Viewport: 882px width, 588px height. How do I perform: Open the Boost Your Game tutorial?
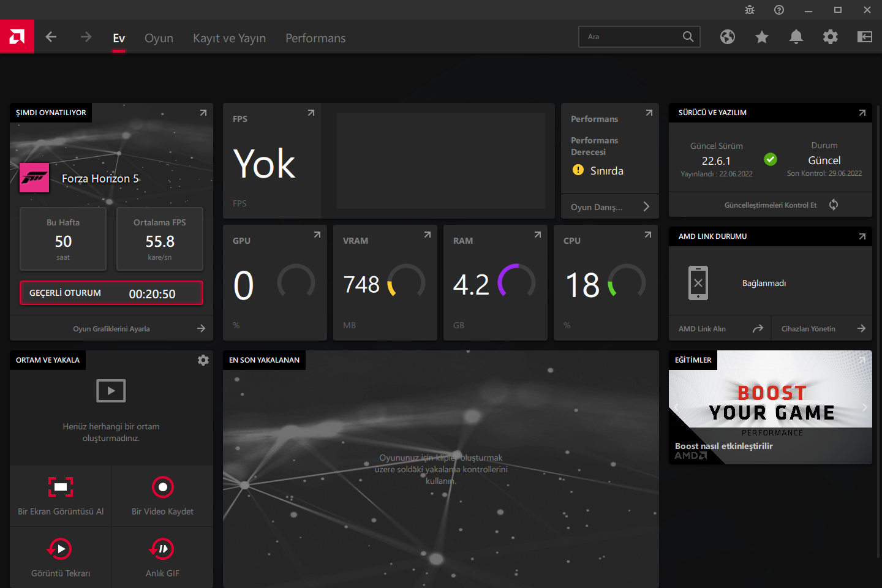click(771, 407)
